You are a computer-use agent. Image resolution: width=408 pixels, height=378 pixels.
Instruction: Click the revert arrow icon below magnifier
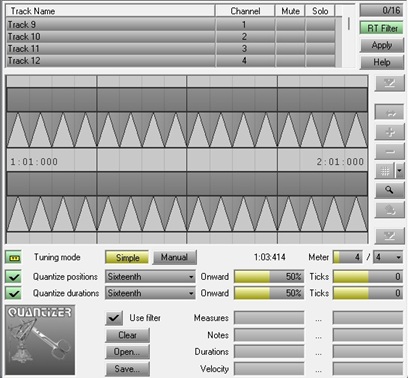tap(389, 210)
